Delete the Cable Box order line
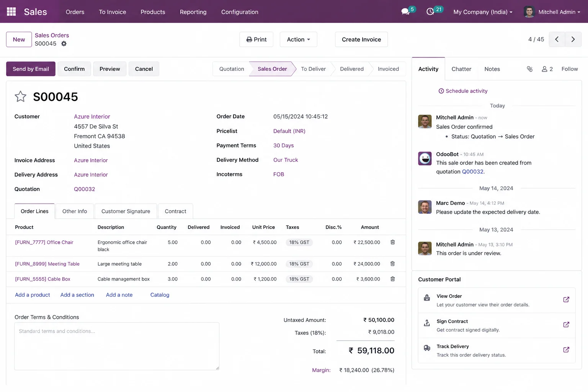The image size is (588, 392). coord(392,279)
